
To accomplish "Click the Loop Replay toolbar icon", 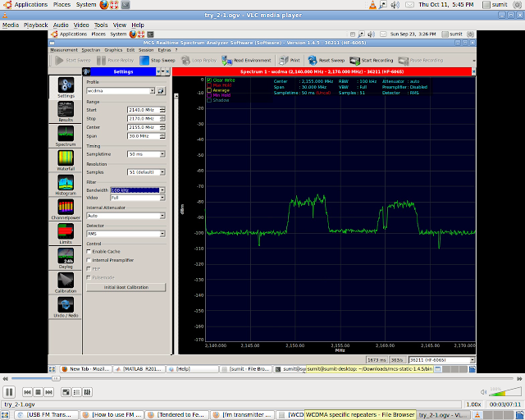I will pos(185,60).
